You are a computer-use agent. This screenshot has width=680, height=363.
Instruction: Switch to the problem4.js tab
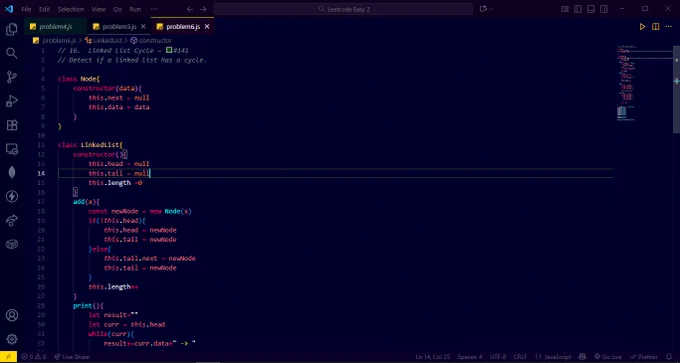coord(56,26)
